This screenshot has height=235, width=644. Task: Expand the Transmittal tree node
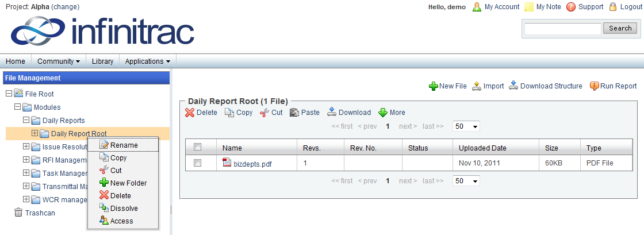click(26, 186)
